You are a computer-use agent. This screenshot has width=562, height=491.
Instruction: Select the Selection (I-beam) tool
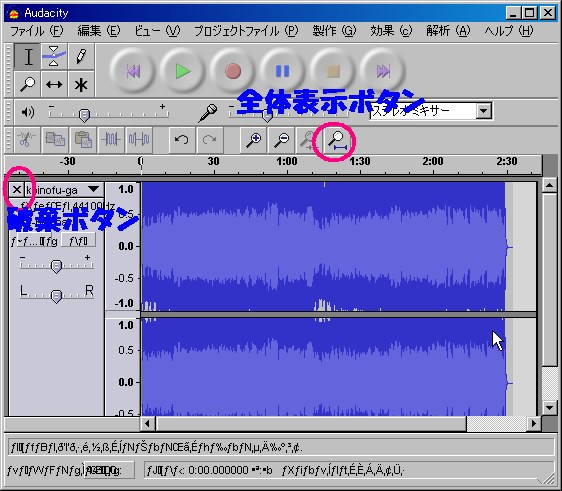[28, 57]
